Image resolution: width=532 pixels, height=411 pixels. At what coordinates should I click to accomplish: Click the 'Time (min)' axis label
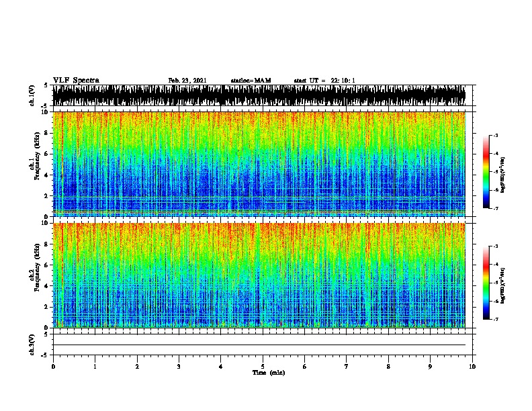[x=269, y=373]
